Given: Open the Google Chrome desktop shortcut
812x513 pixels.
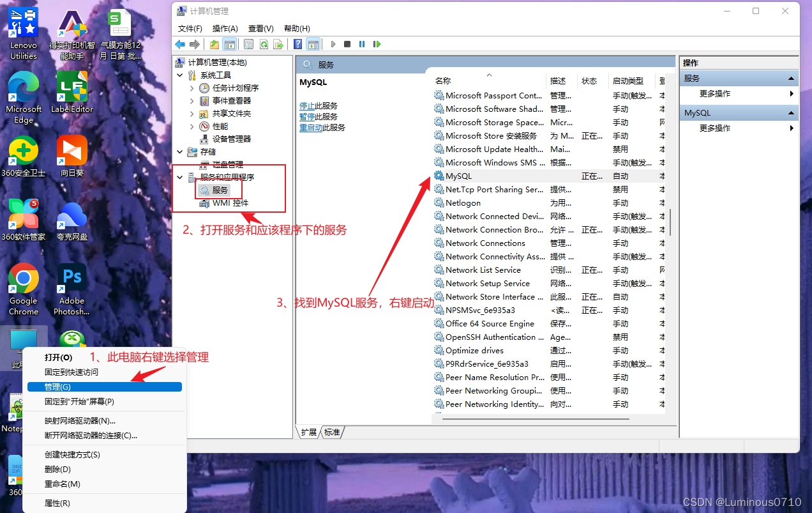Looking at the screenshot, I should pyautogui.click(x=24, y=289).
